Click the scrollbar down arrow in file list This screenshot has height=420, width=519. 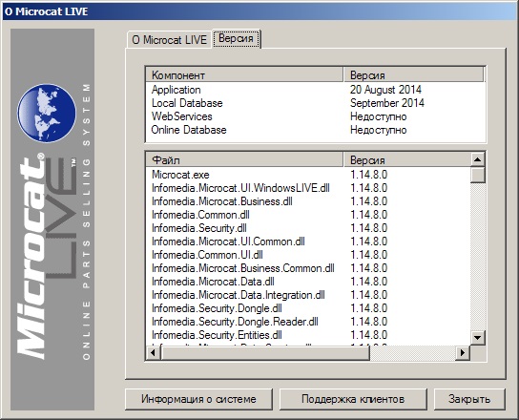[x=477, y=338]
